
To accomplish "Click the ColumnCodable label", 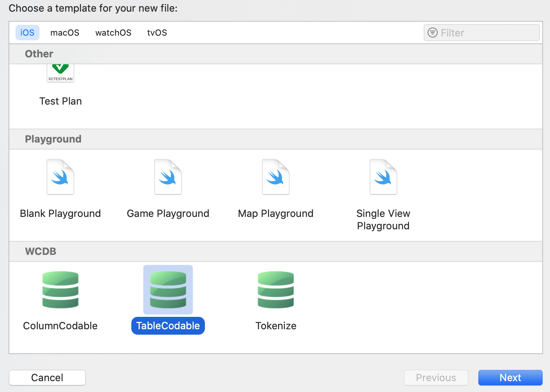I will coord(60,326).
